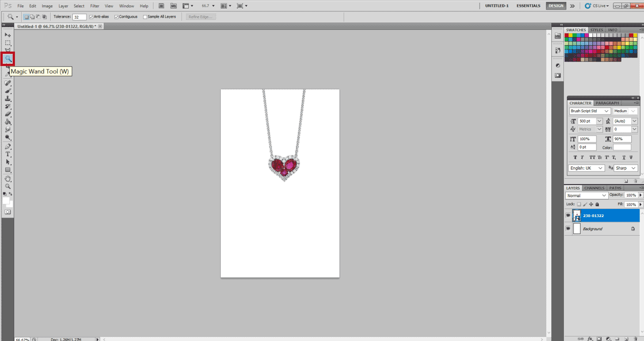Select the Magic Wand tool
This screenshot has height=341, width=644.
pyautogui.click(x=8, y=58)
